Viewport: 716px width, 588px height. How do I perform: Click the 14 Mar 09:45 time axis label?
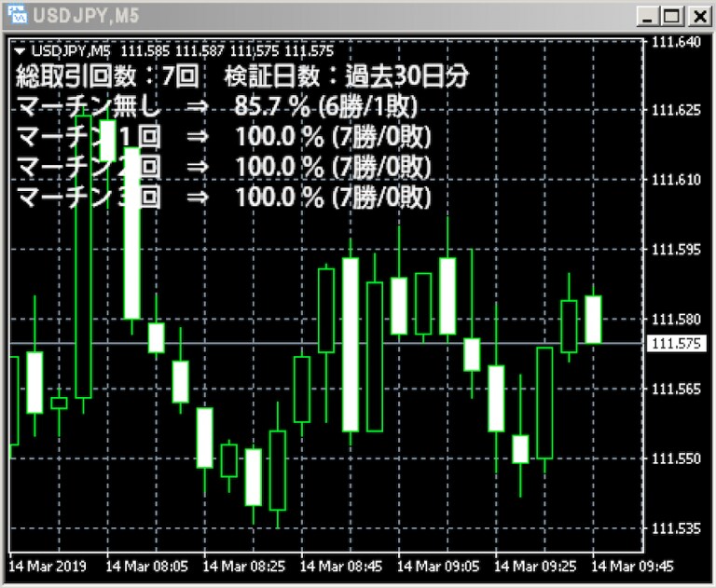632,567
